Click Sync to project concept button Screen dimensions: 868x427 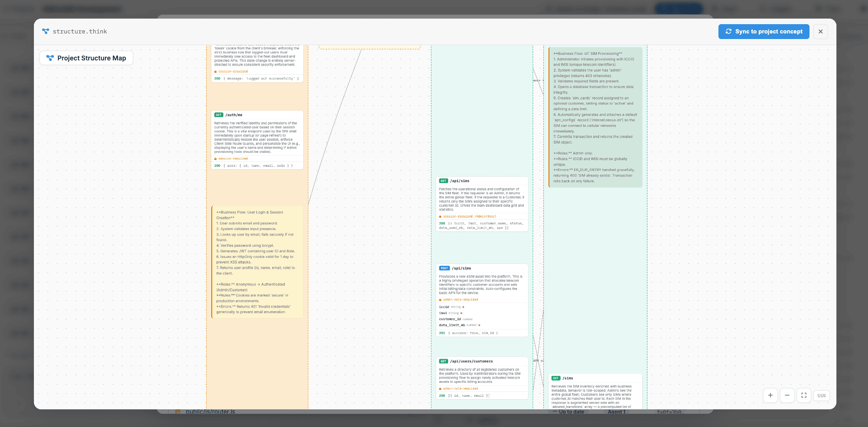pyautogui.click(x=764, y=32)
